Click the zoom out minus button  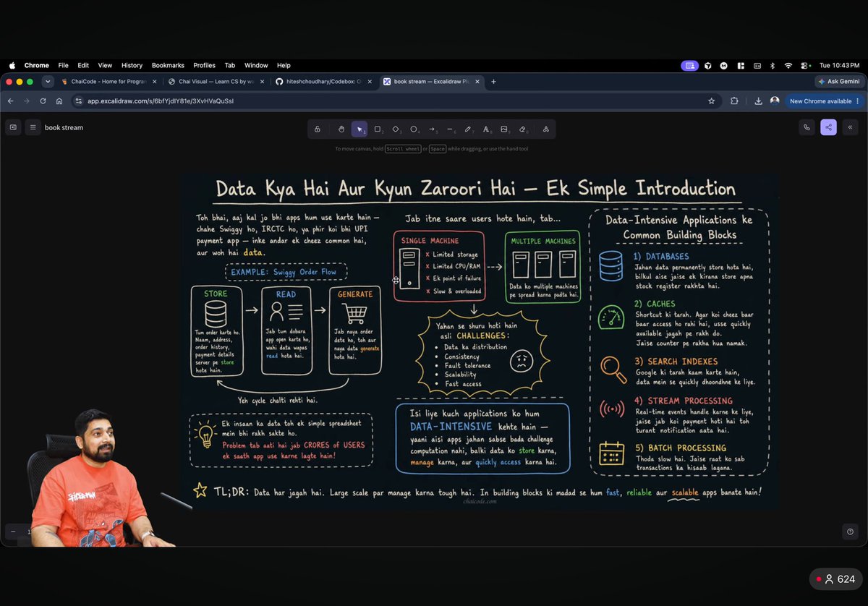coord(13,532)
